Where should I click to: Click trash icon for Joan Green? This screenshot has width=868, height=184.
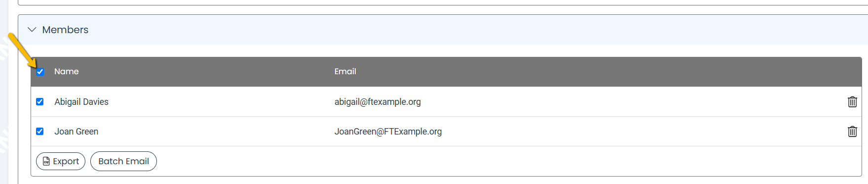[852, 132]
